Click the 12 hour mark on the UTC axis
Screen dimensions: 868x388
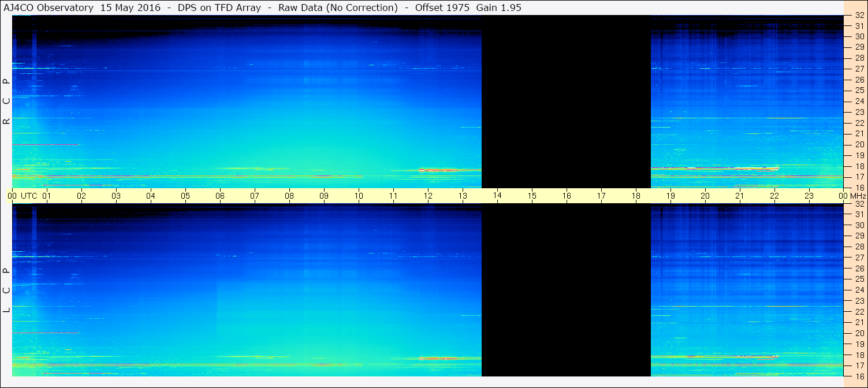pos(428,196)
